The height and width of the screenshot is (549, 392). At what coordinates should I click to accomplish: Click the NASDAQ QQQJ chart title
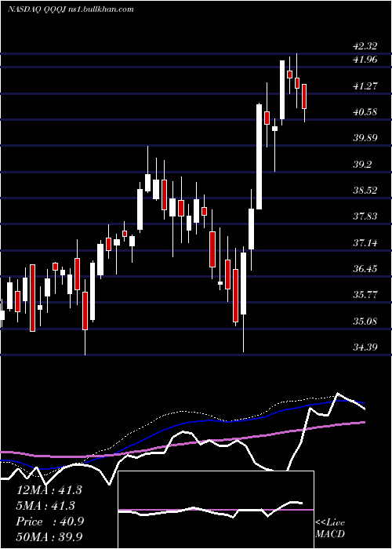(x=71, y=9)
